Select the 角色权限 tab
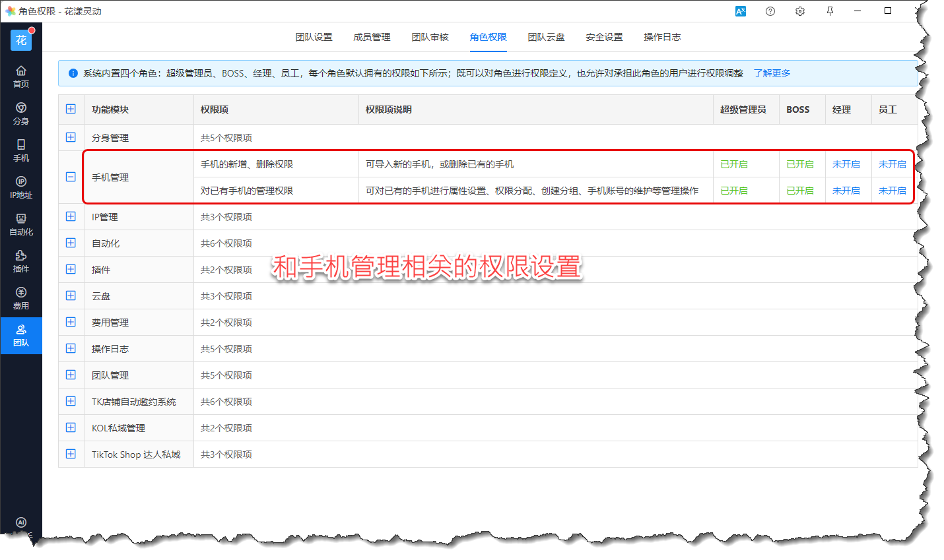Image resolution: width=944 pixels, height=560 pixels. pos(489,37)
